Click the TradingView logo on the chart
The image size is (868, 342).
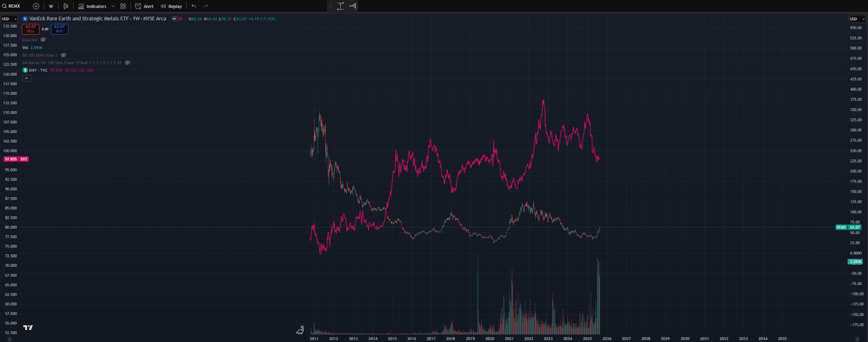pyautogui.click(x=28, y=328)
